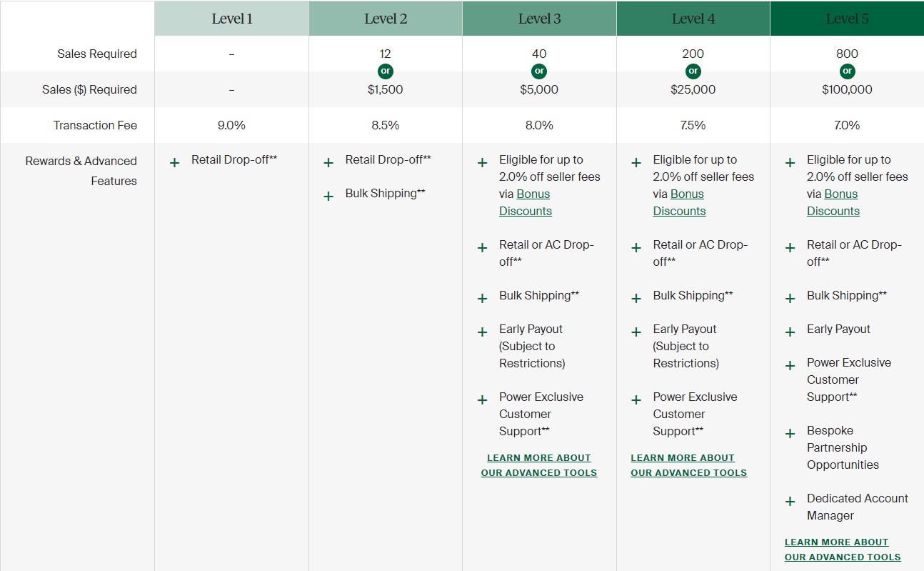Click Level 2 'Bulk Shipping**' feature text
This screenshot has height=571, width=924.
[386, 193]
